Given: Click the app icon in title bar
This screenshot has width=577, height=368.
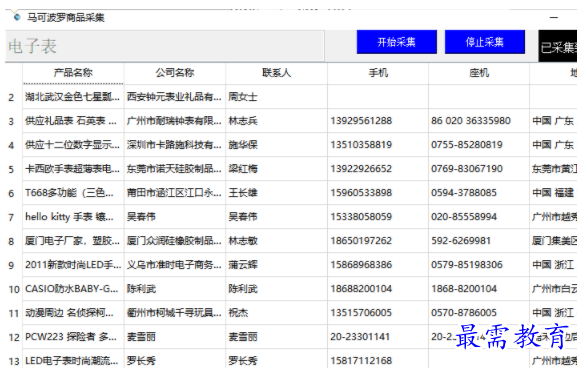Looking at the screenshot, I should tap(16, 17).
